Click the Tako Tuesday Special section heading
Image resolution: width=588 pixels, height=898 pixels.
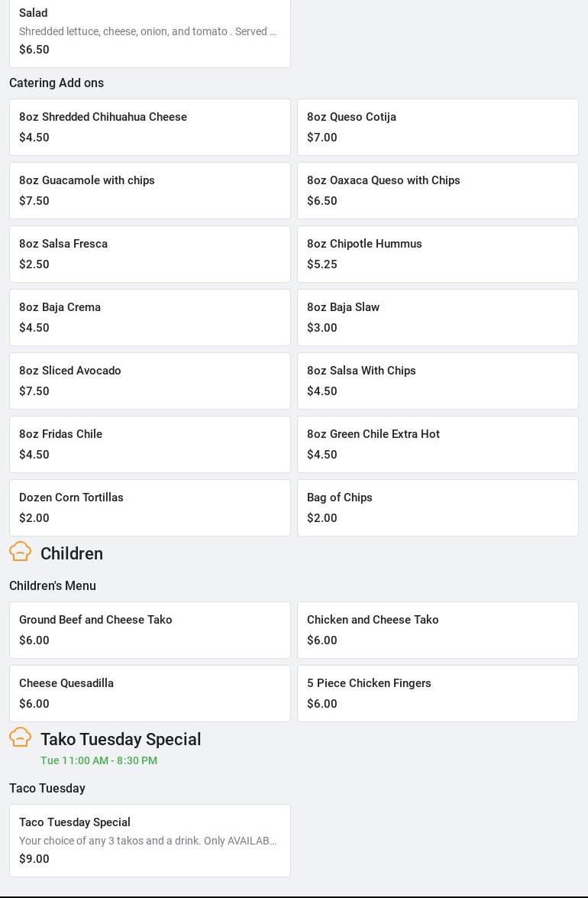click(121, 739)
